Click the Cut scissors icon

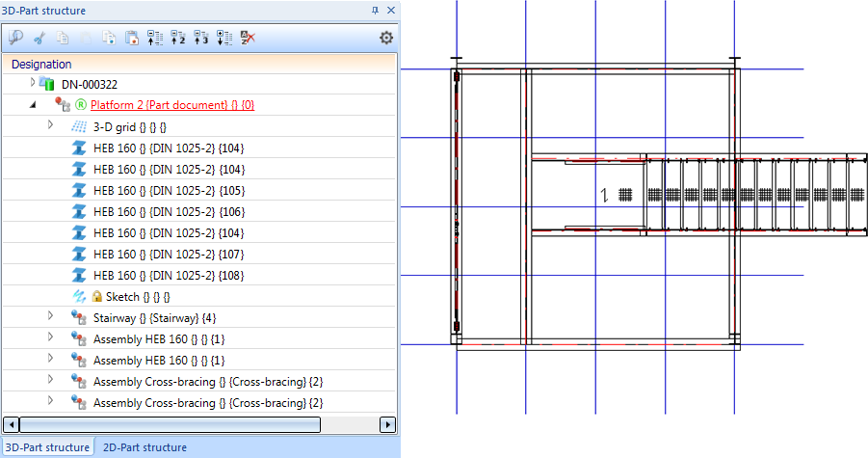[x=39, y=38]
